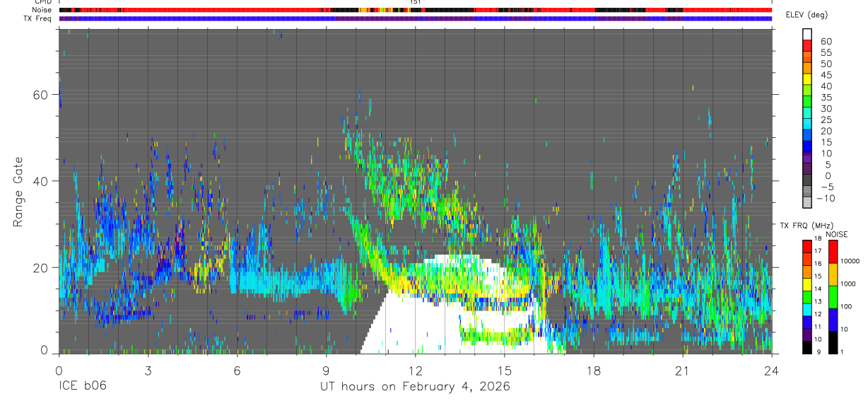
Task: Select the ELEV swatch between 50 and 55
Action: (808, 57)
